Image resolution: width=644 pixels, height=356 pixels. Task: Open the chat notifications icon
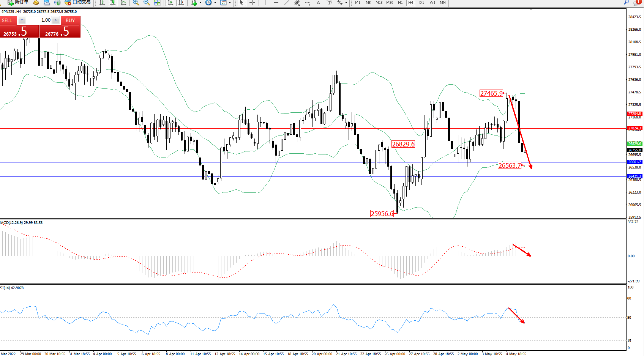(x=637, y=3)
